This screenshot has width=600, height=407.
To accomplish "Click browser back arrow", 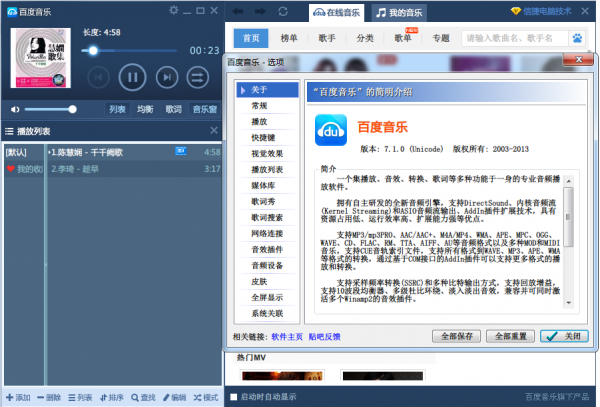I will (238, 11).
